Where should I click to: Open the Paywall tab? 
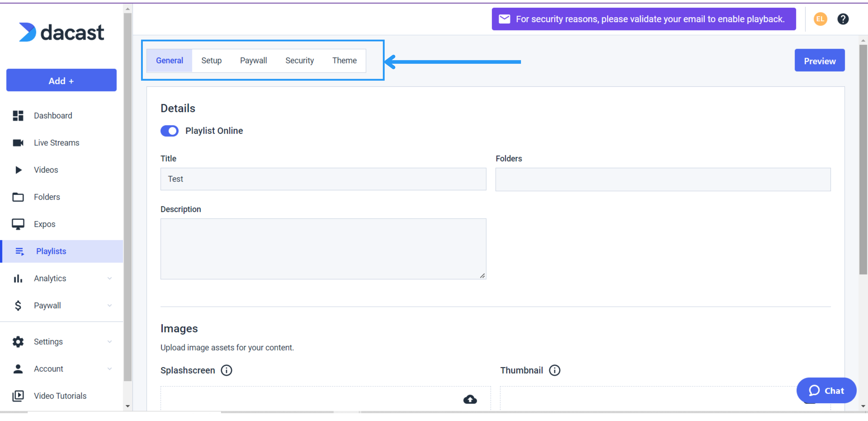pos(253,61)
